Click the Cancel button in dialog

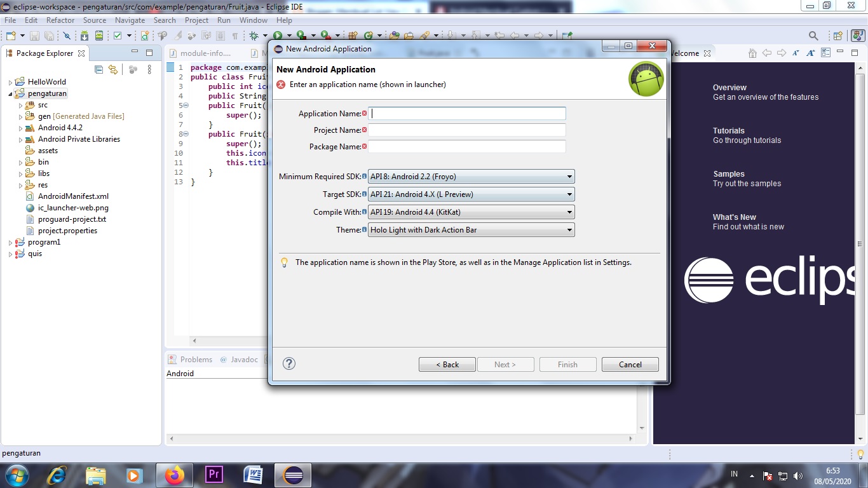pos(630,364)
